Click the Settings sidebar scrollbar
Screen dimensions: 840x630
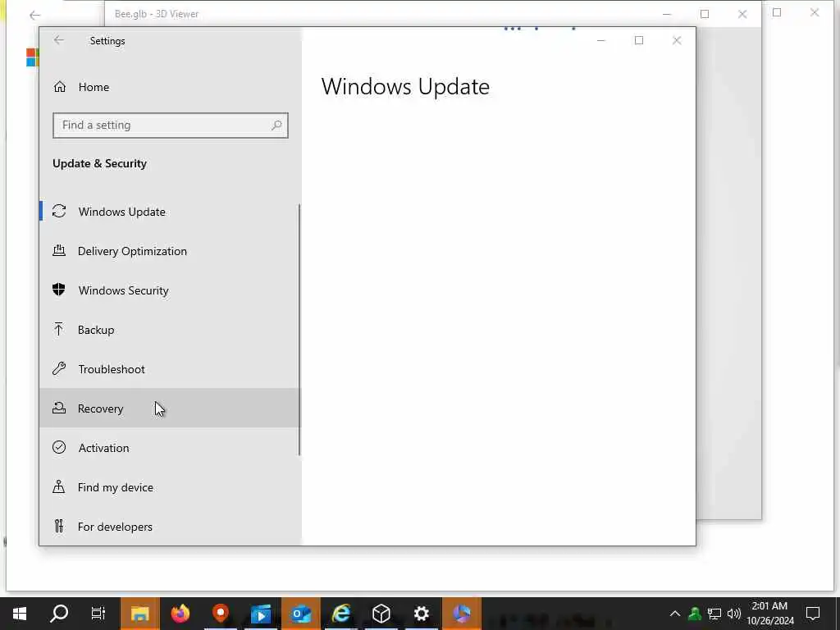[x=299, y=330]
